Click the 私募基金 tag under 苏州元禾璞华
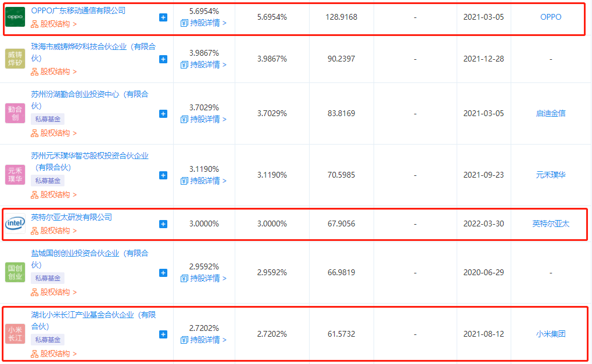The width and height of the screenshot is (592, 364). coord(48,181)
